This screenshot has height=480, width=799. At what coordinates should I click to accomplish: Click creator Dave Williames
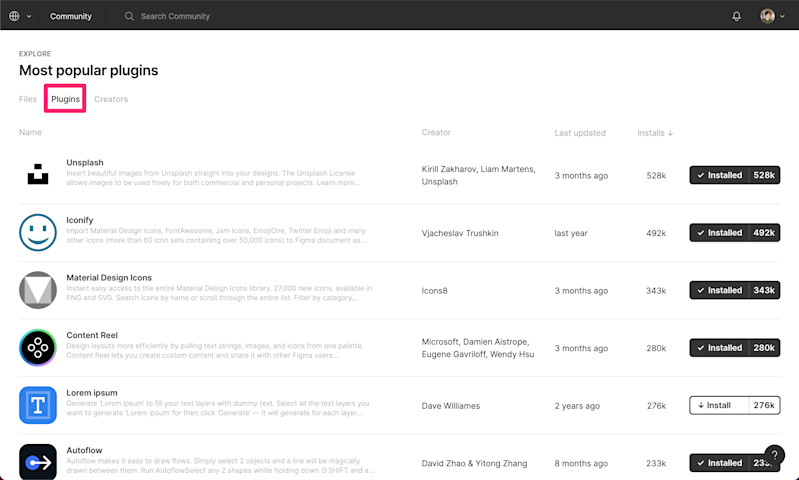pyautogui.click(x=450, y=406)
